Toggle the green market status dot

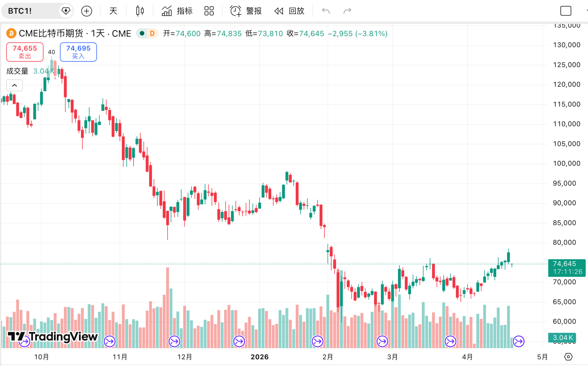pos(142,33)
